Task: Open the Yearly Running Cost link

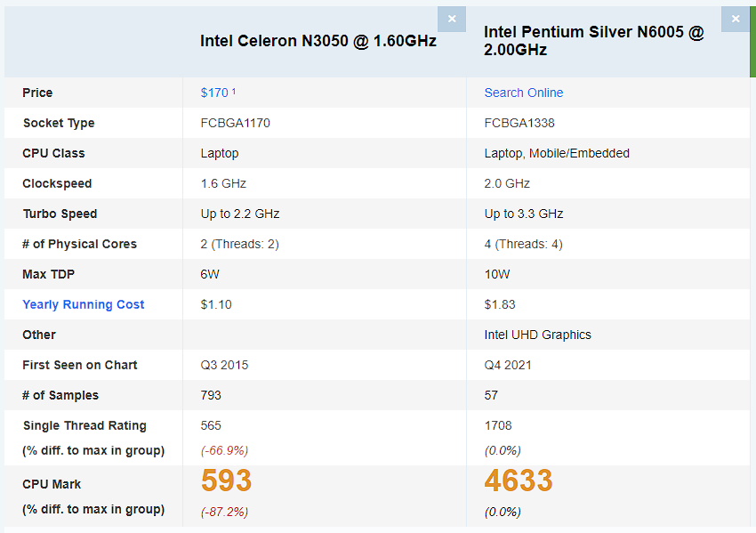Action: pyautogui.click(x=84, y=304)
